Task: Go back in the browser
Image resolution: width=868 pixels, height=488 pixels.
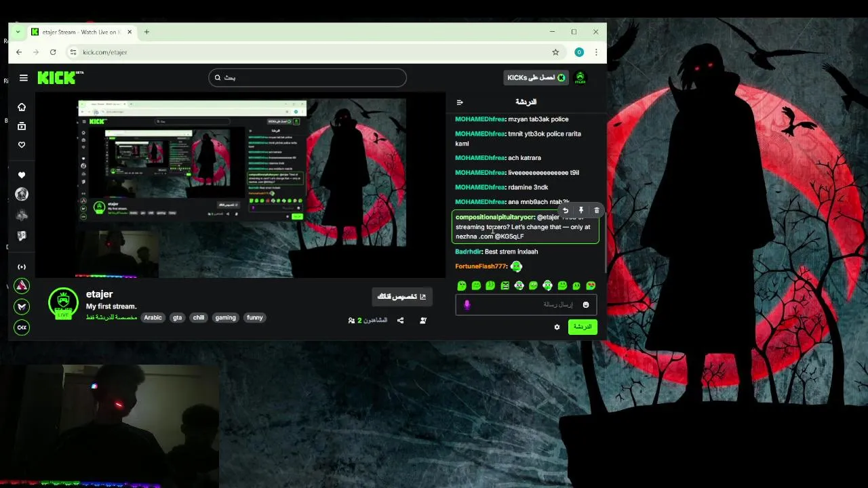Action: [19, 52]
